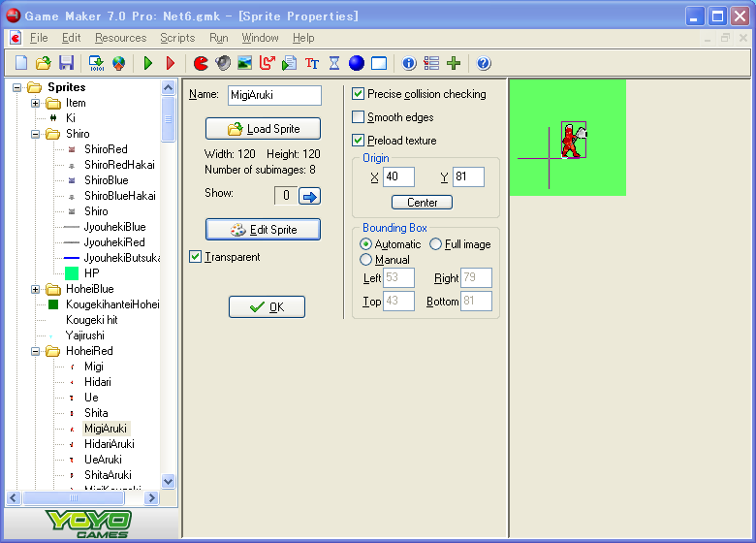The width and height of the screenshot is (756, 543).
Task: Create a path with red path icon
Action: (268, 63)
